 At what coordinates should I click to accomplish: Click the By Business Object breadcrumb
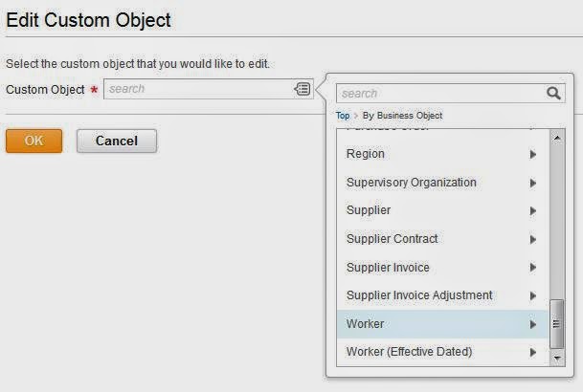click(x=402, y=116)
